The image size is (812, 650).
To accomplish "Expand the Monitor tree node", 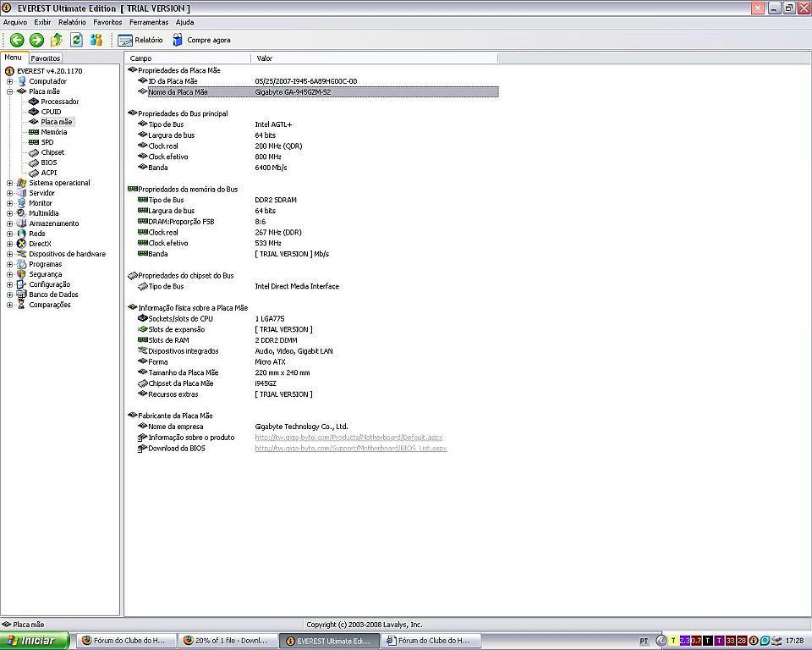I will pyautogui.click(x=10, y=203).
